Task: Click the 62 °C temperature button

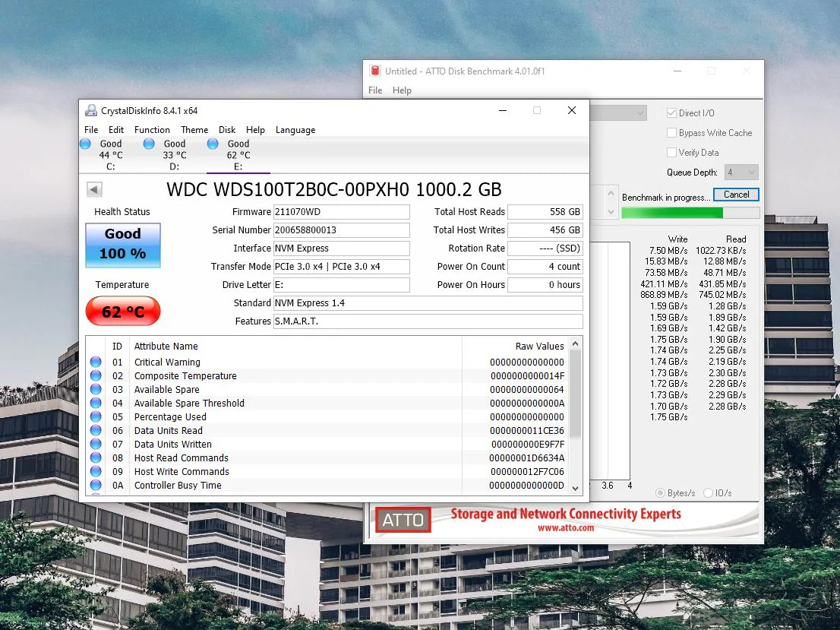Action: coord(123,311)
